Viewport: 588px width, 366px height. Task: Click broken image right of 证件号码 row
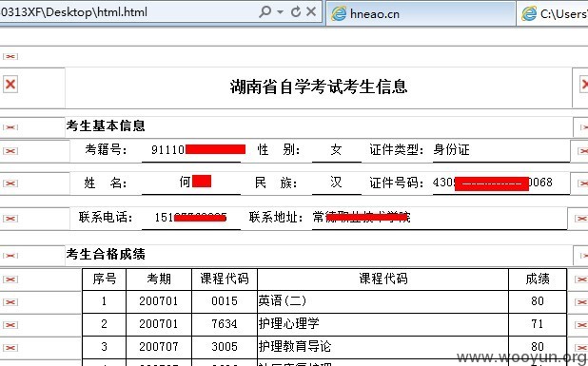pyautogui.click(x=582, y=183)
